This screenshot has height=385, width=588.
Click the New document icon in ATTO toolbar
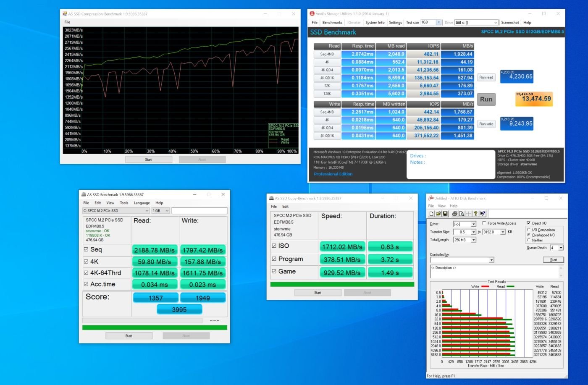coord(431,214)
